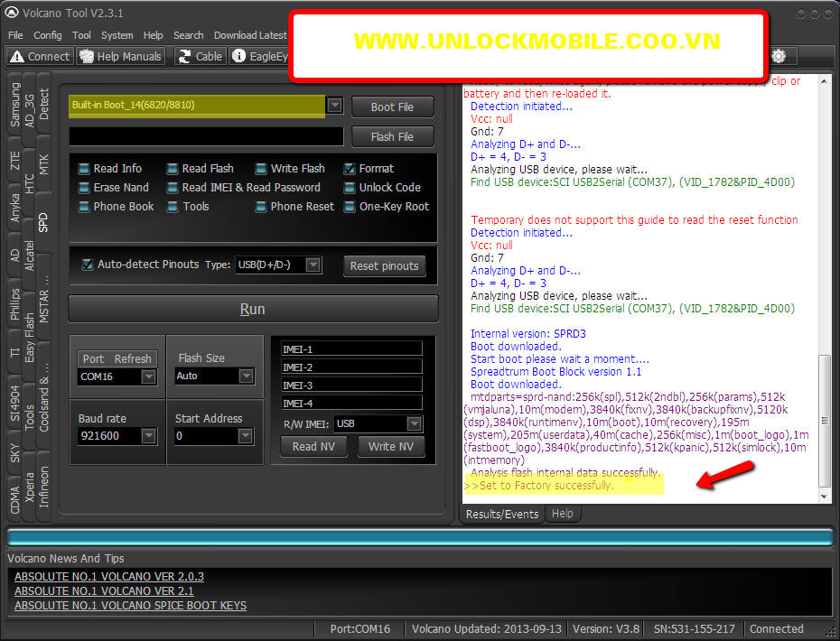Open the COM16 port dropdown
Viewport: 840px width, 641px height.
tap(148, 376)
